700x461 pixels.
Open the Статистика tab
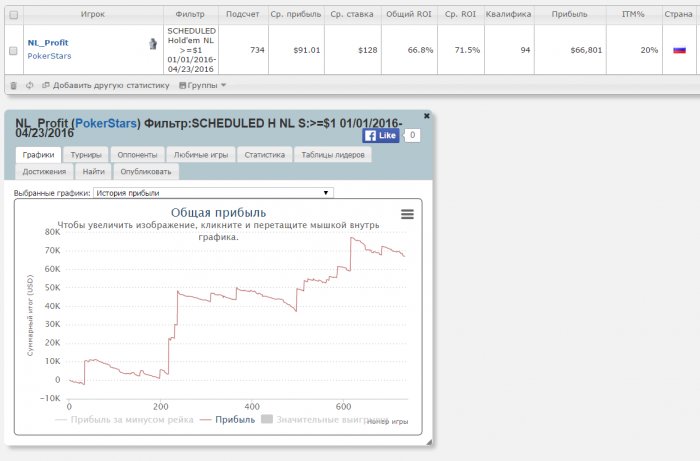[265, 155]
